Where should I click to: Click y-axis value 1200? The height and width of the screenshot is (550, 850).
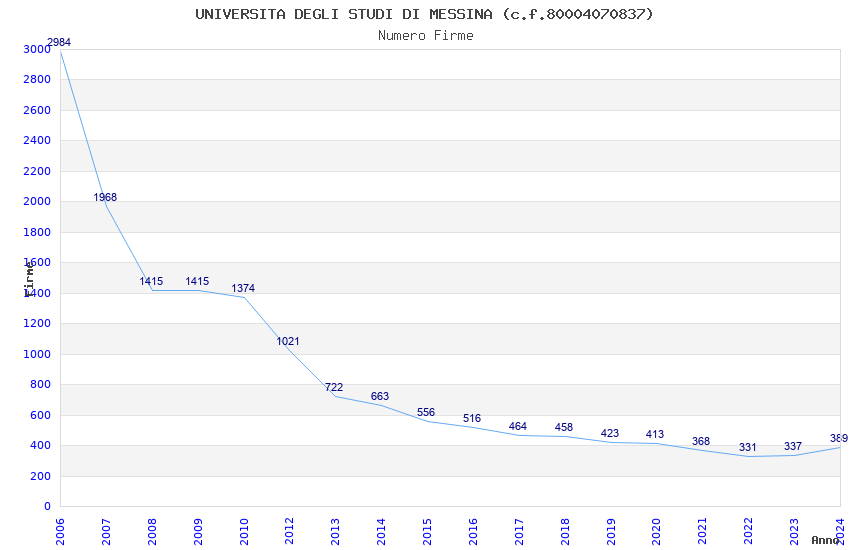pyautogui.click(x=37, y=323)
